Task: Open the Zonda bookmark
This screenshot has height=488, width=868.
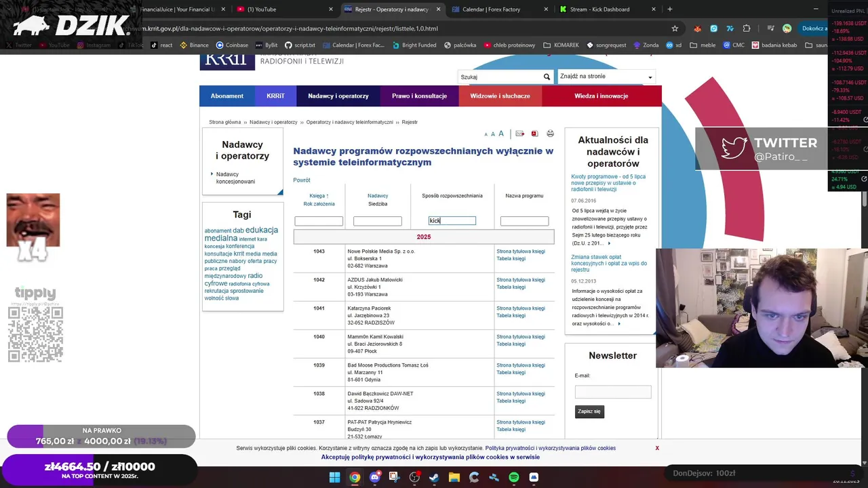Action: 646,45
